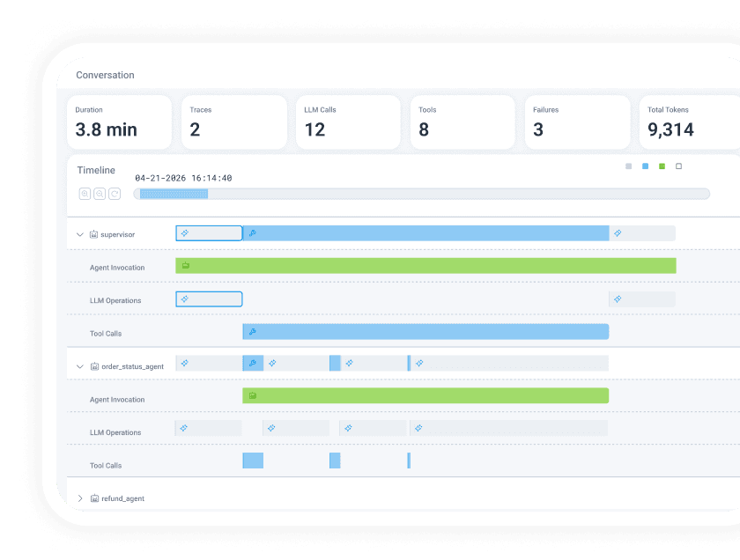Screen dimensions: 740x560
Task: Zoom in on the timeline
Action: 85,194
